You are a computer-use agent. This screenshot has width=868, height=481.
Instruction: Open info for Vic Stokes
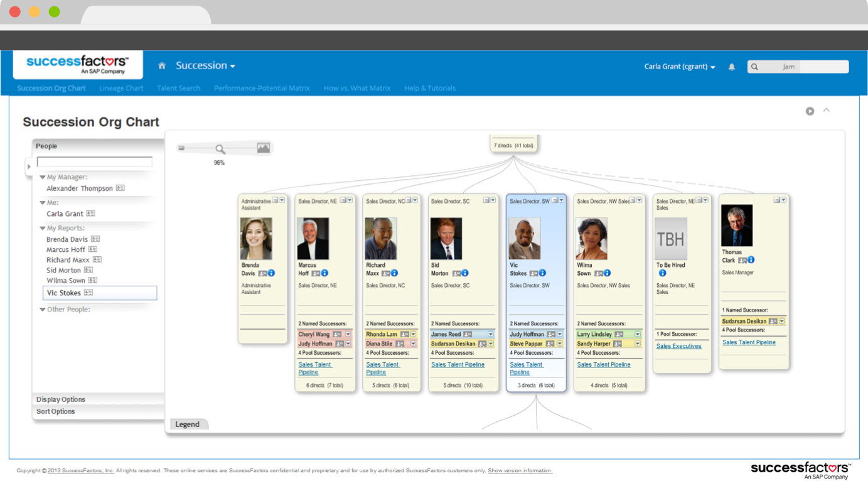[542, 273]
